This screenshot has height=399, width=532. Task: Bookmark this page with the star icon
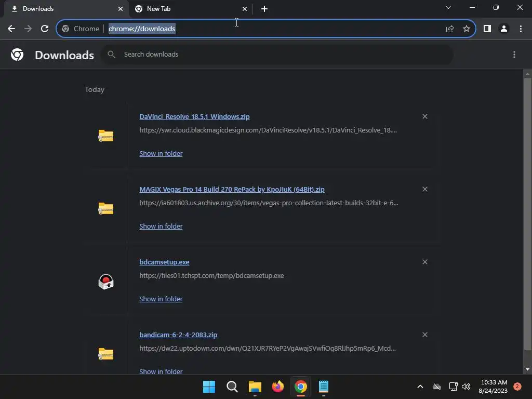pos(467,29)
